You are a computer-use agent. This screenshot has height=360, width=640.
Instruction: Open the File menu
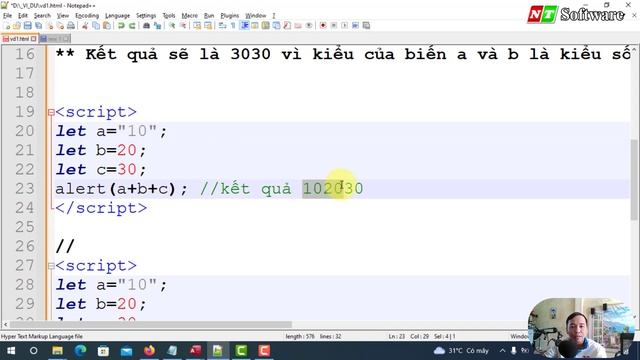[7, 16]
